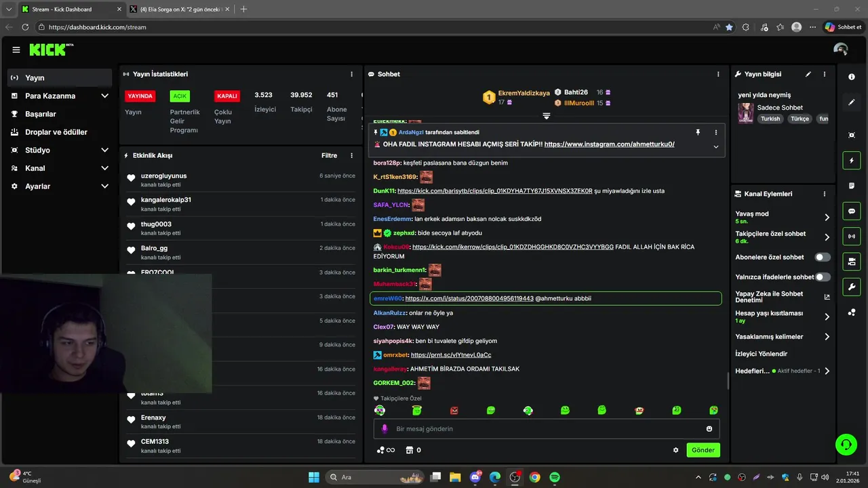The height and width of the screenshot is (488, 868).
Task: Expand the Stüdyo sidebar menu
Action: click(60, 150)
